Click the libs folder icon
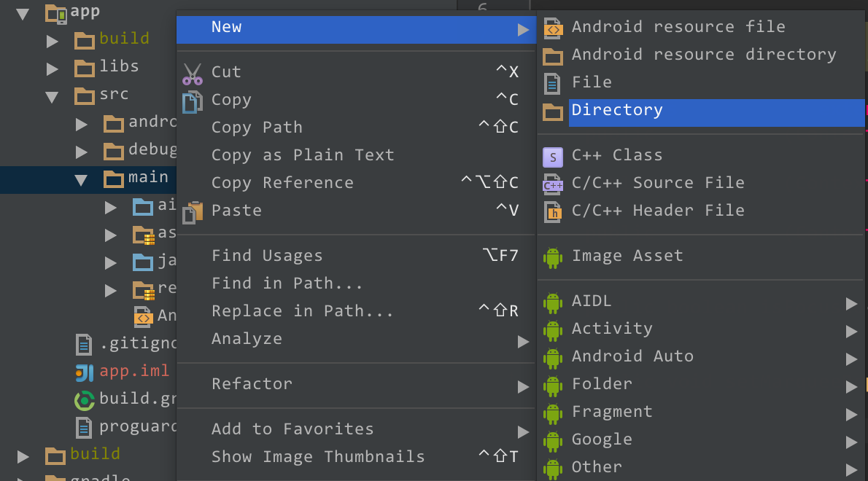Screen dimensions: 868x481 84,68
